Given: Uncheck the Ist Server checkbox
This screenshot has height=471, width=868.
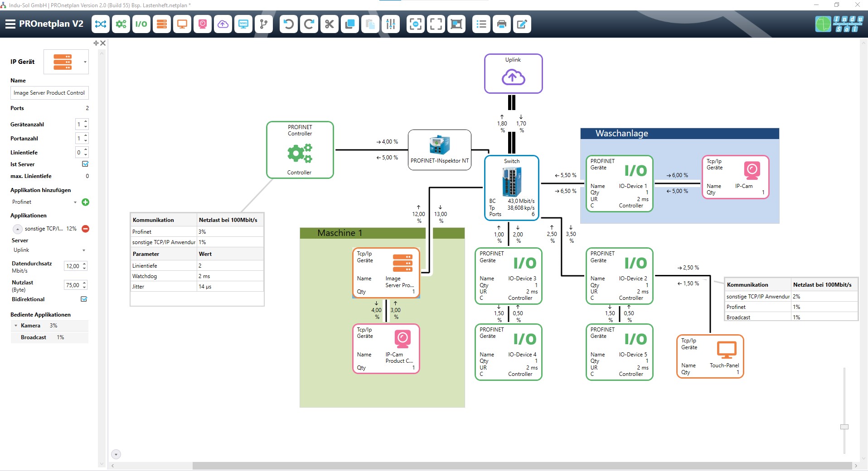Looking at the screenshot, I should coord(85,164).
